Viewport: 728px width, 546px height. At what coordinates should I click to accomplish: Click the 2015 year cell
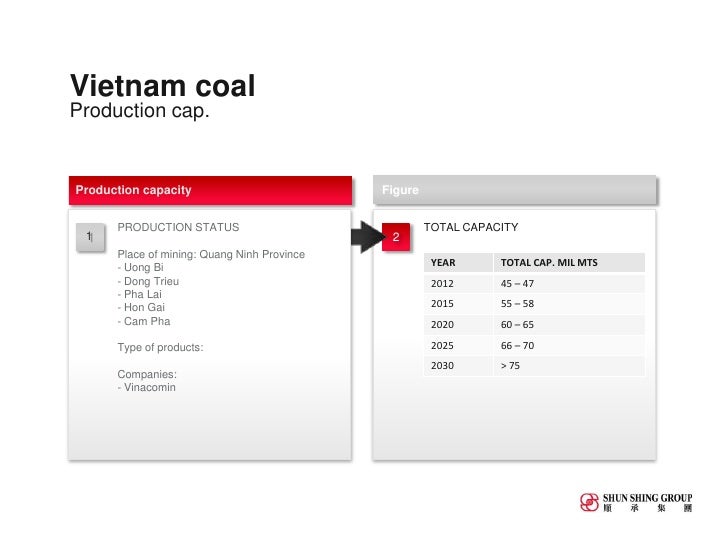coord(458,304)
